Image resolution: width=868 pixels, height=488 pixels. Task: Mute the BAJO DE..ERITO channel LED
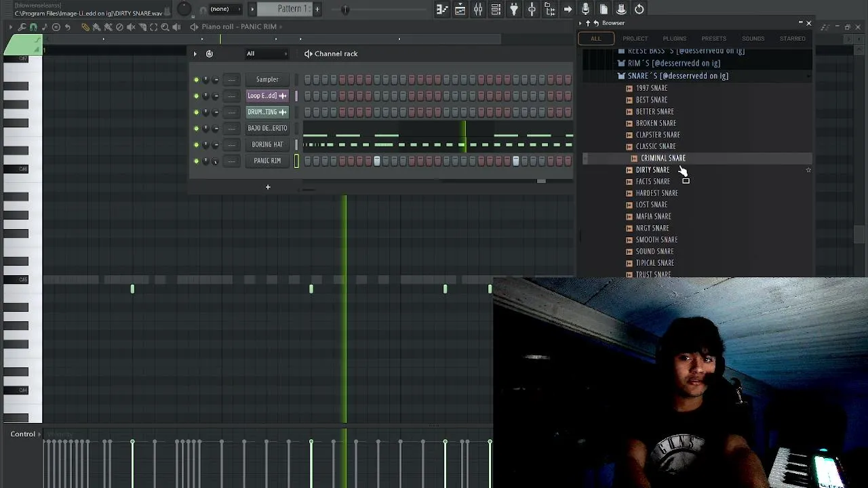click(x=197, y=128)
